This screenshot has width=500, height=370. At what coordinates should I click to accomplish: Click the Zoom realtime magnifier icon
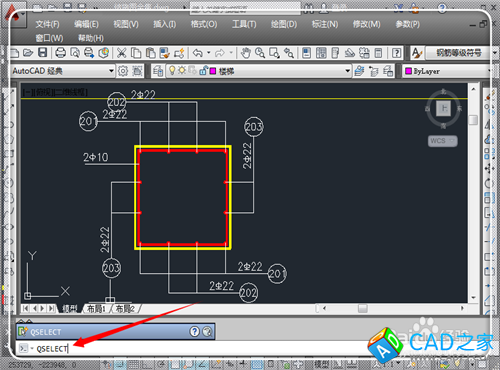click(x=260, y=53)
